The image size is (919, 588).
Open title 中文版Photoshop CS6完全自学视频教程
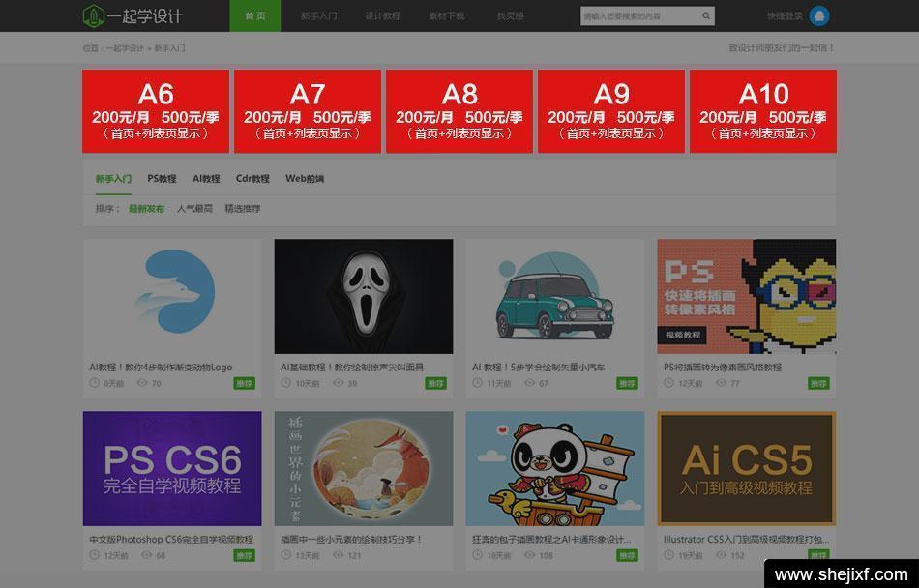[x=171, y=539]
